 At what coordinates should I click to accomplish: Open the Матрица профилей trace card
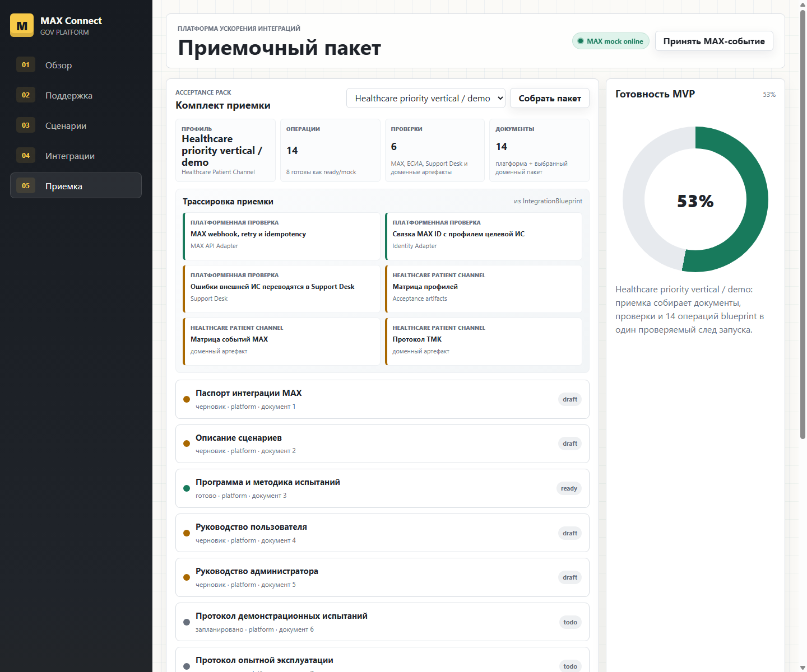[x=484, y=289]
